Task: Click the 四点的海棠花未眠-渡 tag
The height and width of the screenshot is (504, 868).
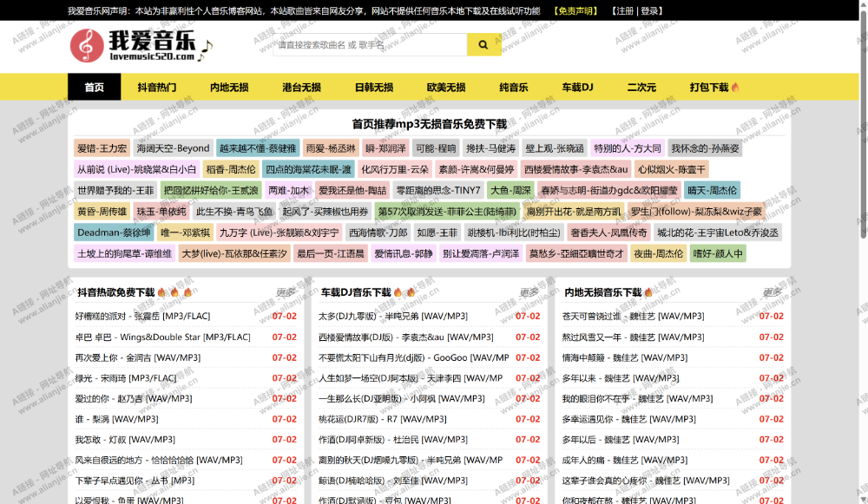Action: (x=308, y=169)
